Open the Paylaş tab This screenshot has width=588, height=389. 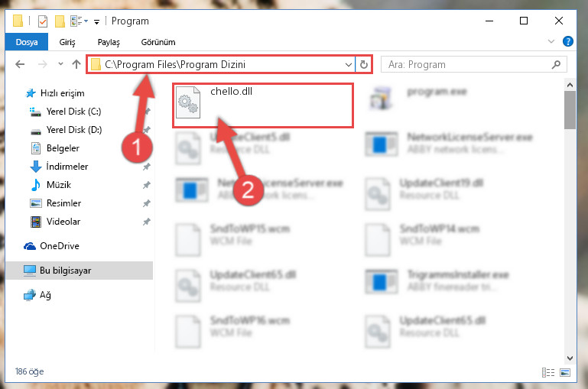[109, 42]
